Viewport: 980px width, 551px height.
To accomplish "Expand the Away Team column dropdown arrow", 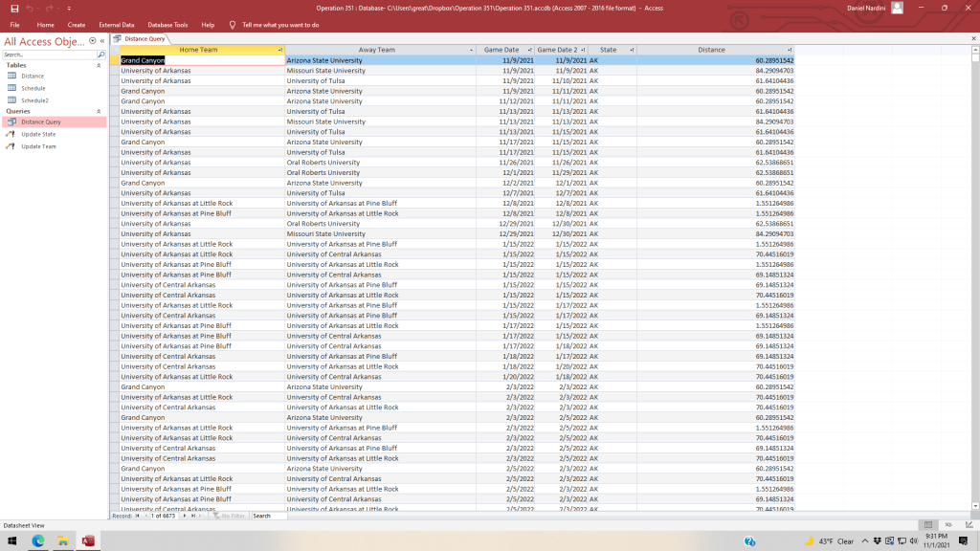I will (x=471, y=50).
